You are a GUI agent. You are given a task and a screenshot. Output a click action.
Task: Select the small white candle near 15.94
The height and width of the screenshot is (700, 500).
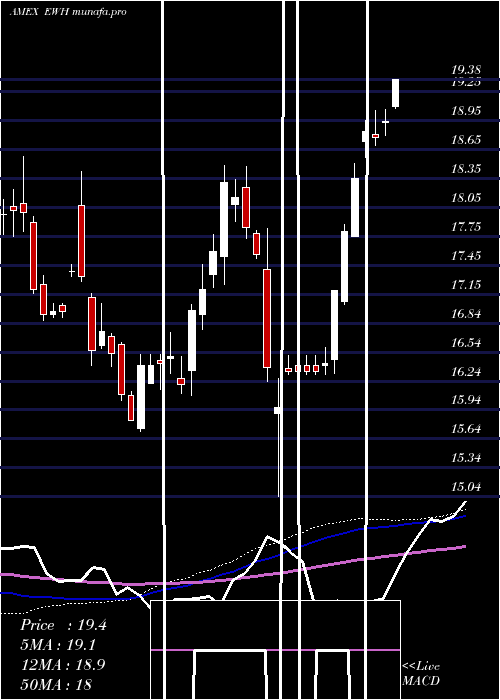278,410
